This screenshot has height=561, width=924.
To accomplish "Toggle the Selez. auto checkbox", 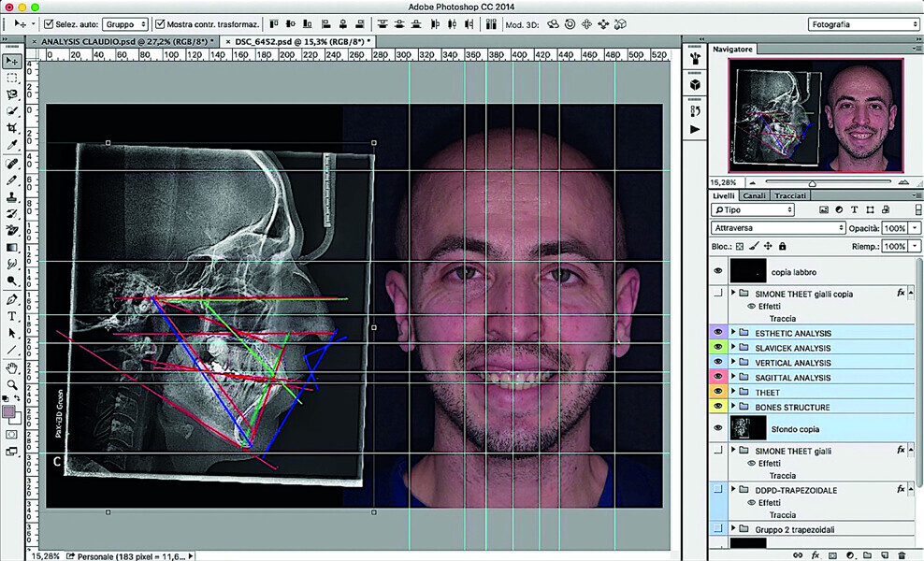I will 49,23.
